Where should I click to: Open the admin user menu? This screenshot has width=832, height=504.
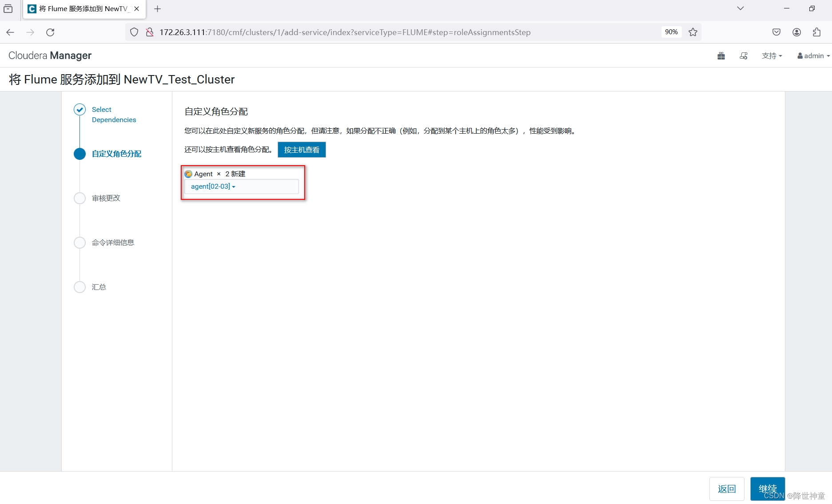coord(813,56)
